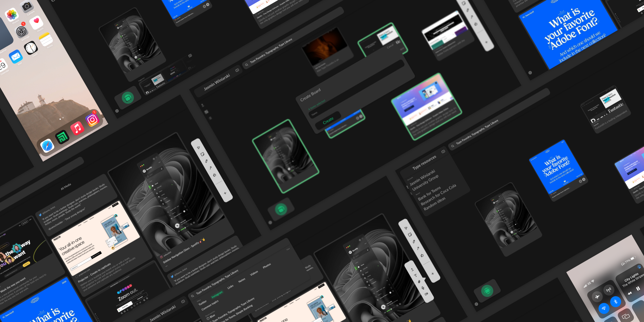Launch Safari from the iPad dock

pyautogui.click(x=47, y=146)
